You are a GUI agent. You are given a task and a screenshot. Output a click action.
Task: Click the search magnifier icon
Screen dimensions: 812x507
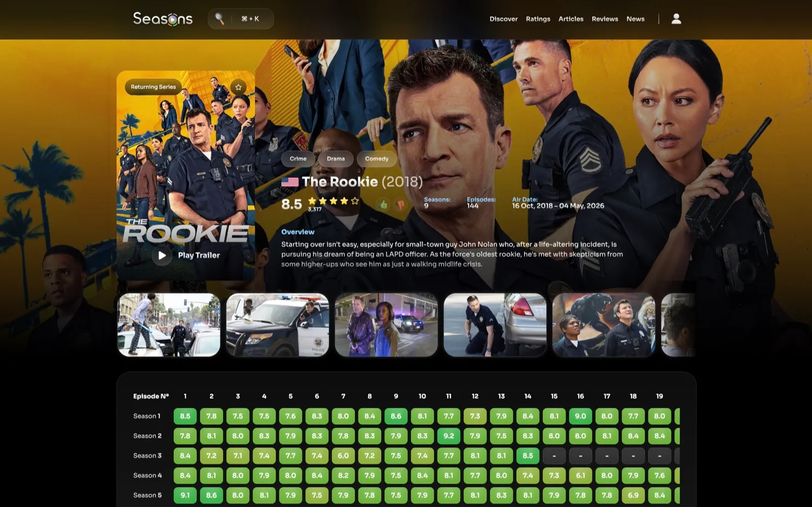(x=219, y=19)
